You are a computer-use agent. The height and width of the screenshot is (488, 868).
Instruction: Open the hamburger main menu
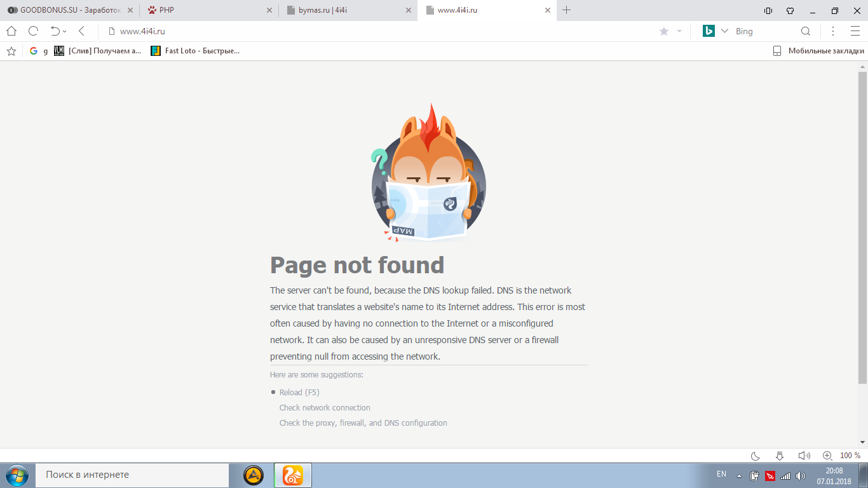[855, 31]
